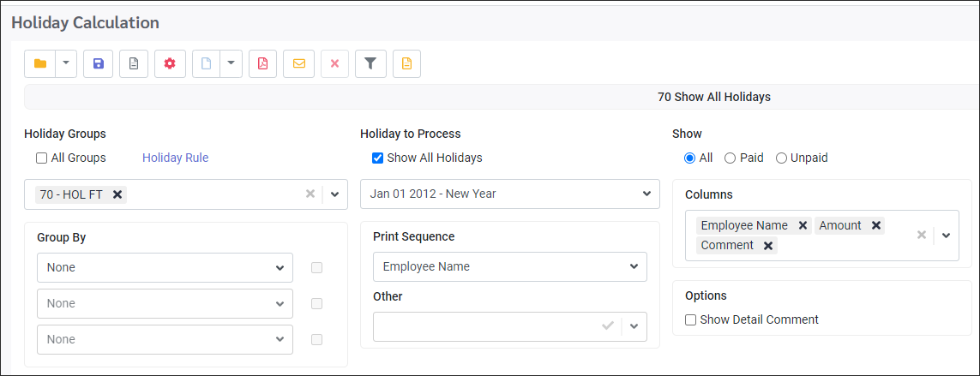This screenshot has height=376, width=980.
Task: Select the Paid radio button
Action: [x=730, y=158]
